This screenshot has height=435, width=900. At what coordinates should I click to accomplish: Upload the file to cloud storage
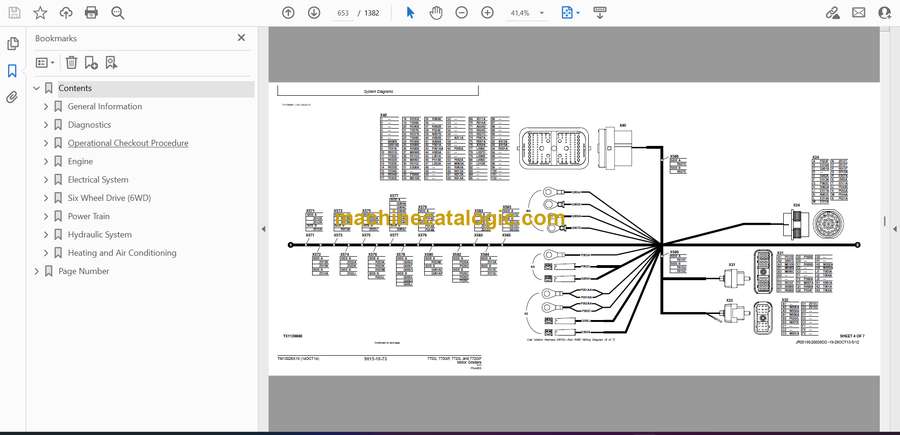[66, 13]
